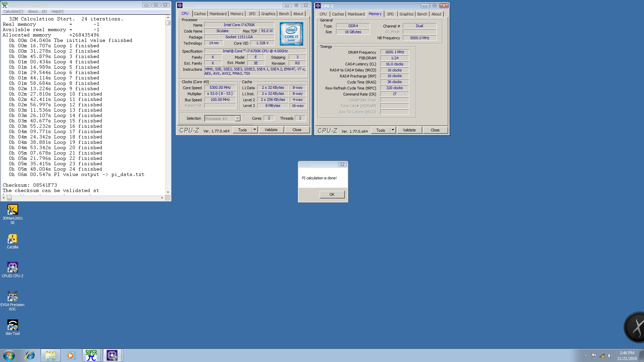Open the Mainboard tab in the right CPU-Z window
The image size is (644, 362).
[x=356, y=14]
